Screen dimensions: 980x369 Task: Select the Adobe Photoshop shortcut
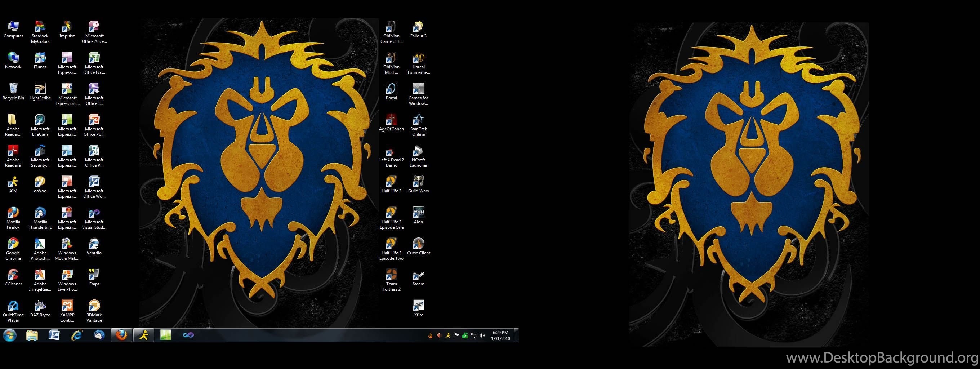(x=40, y=249)
